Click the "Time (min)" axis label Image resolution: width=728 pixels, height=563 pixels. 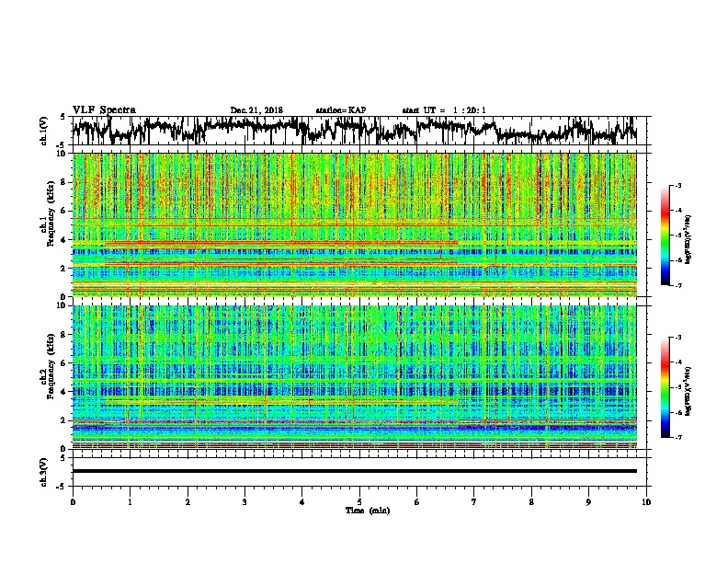368,511
